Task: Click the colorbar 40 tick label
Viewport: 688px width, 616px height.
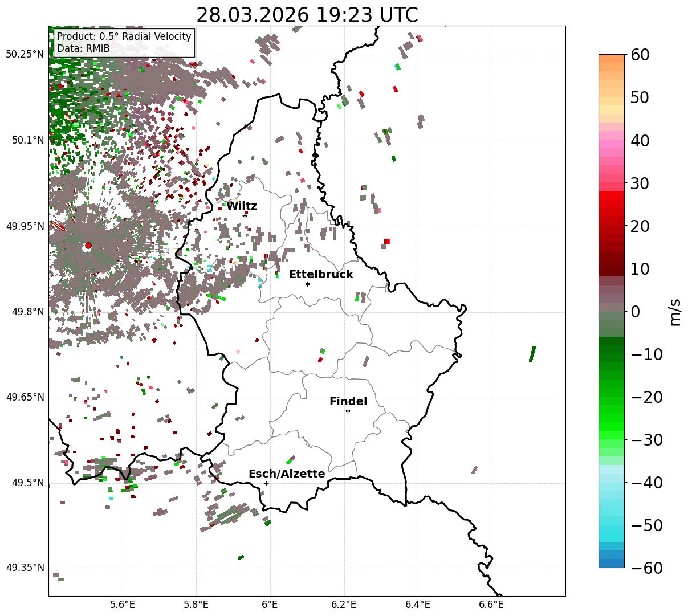Action: tap(639, 140)
